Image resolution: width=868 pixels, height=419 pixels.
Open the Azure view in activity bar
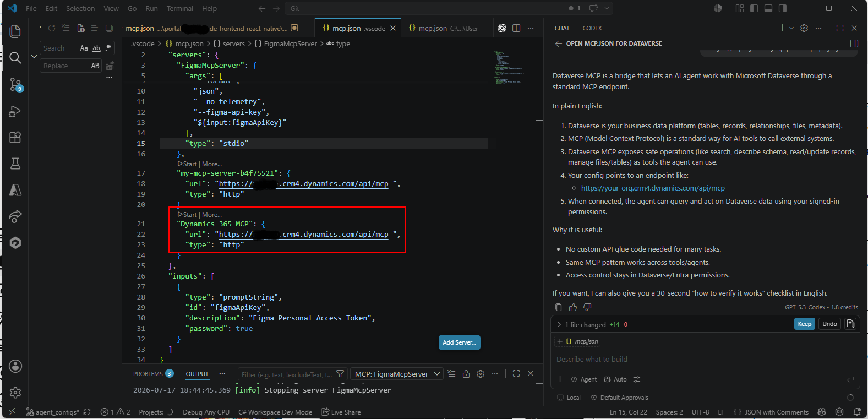[15, 190]
